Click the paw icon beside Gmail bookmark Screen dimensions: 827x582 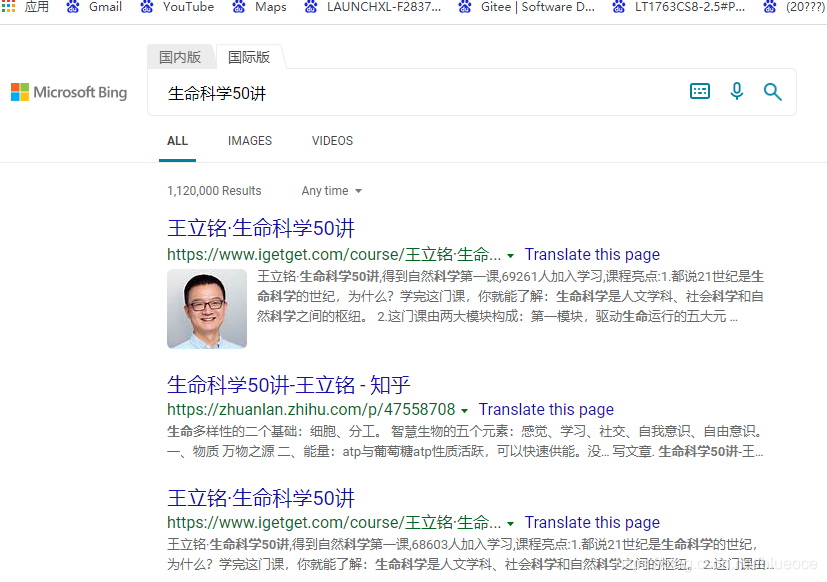coord(73,7)
